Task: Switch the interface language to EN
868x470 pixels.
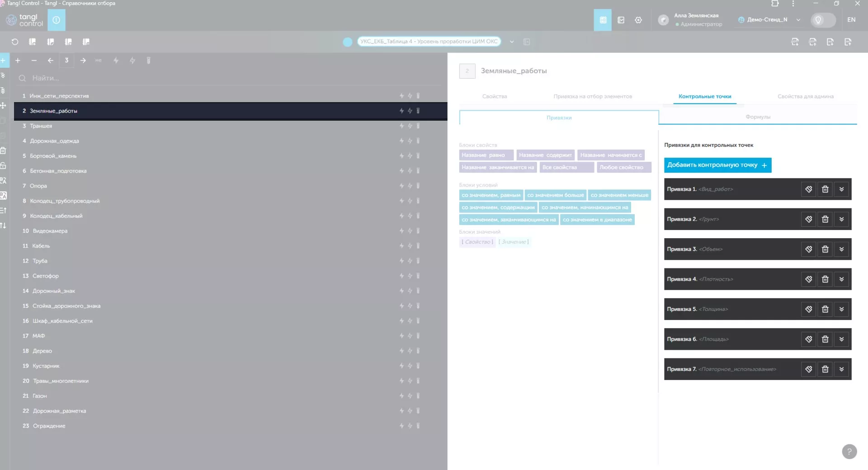Action: point(851,20)
